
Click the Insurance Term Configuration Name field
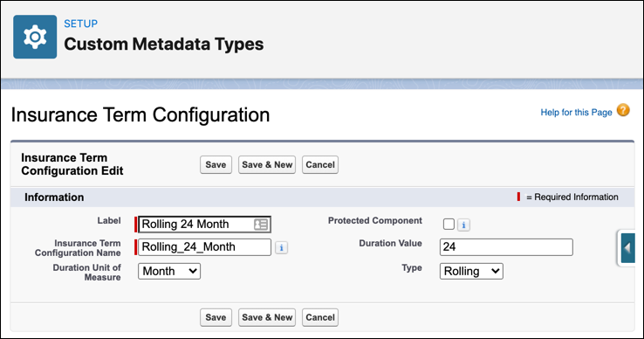(x=204, y=247)
